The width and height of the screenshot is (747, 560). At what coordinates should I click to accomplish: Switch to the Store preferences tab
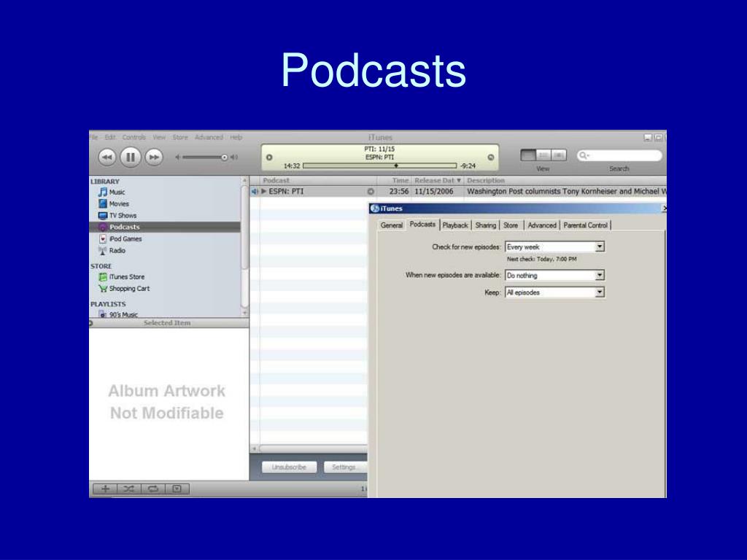[x=511, y=225]
